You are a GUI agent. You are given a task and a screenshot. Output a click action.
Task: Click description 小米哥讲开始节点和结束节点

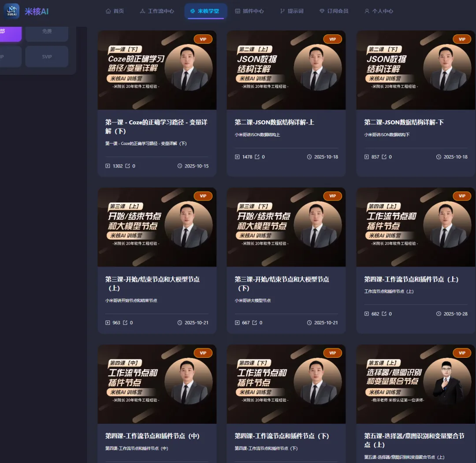point(131,301)
